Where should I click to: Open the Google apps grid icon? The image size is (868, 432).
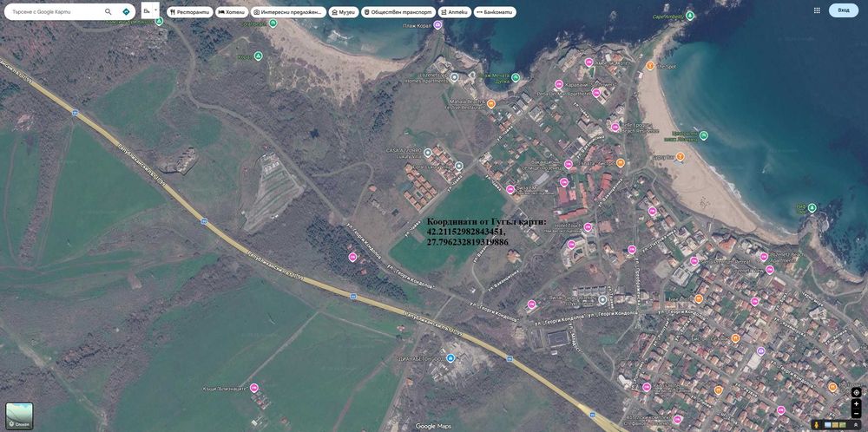(x=817, y=10)
